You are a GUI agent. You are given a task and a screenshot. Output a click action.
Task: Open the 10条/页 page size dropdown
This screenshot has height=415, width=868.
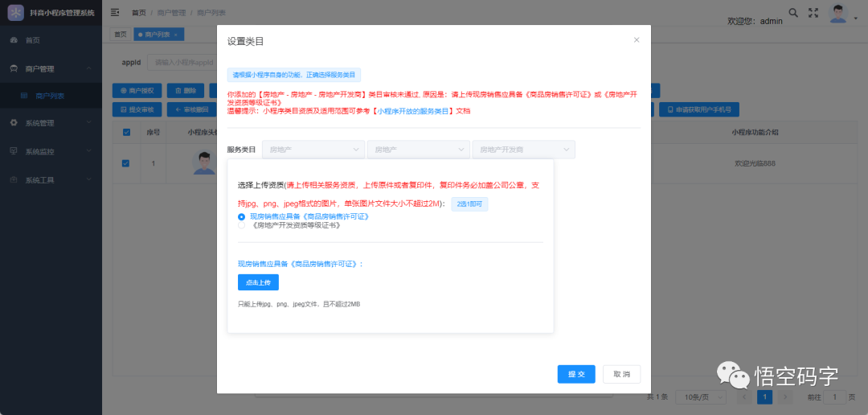[x=702, y=397]
